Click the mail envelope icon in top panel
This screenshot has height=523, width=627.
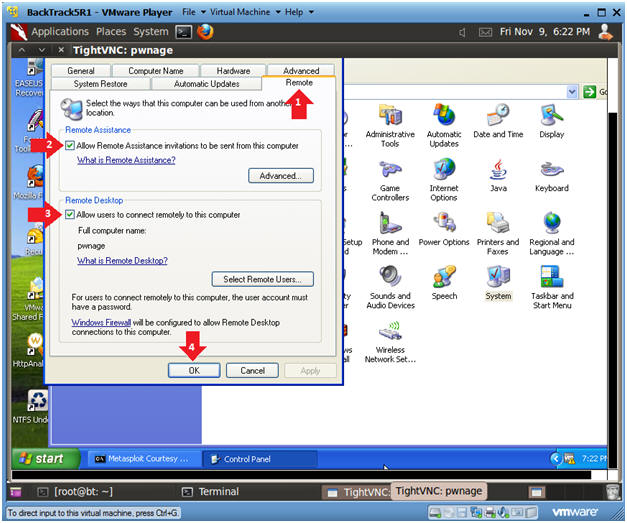coord(485,32)
